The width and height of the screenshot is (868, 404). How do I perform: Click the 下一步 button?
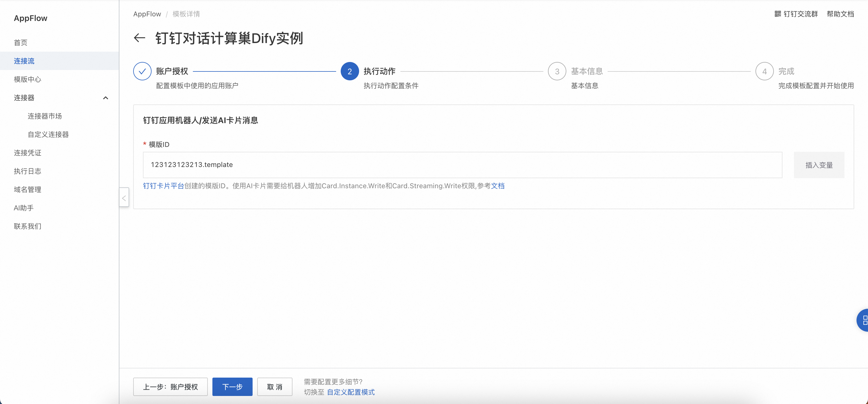pos(232,386)
